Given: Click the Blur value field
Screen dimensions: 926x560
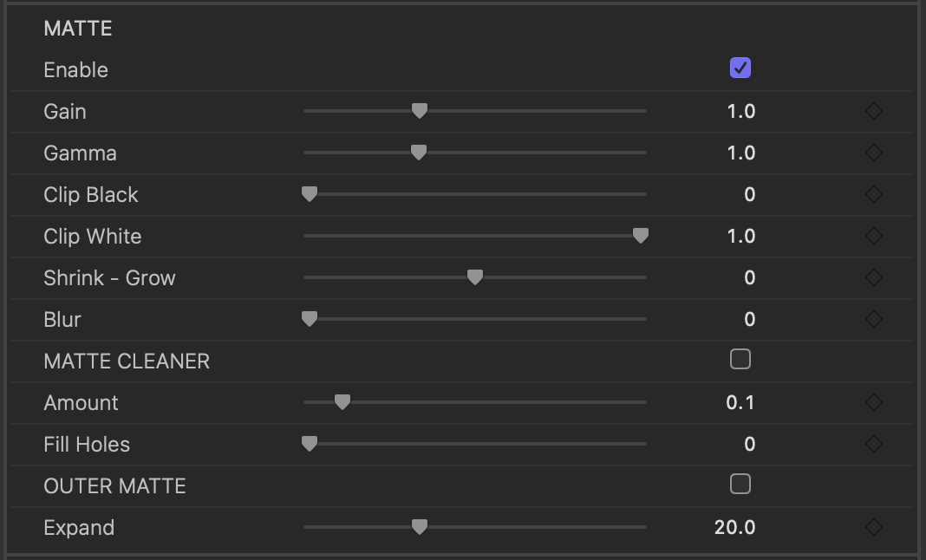Looking at the screenshot, I should coord(749,320).
